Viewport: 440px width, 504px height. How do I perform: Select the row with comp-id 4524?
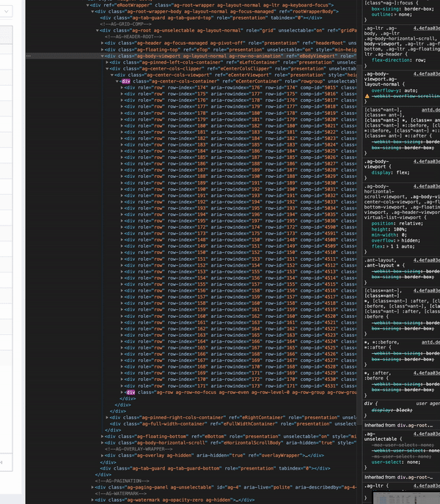pyautogui.click(x=239, y=341)
